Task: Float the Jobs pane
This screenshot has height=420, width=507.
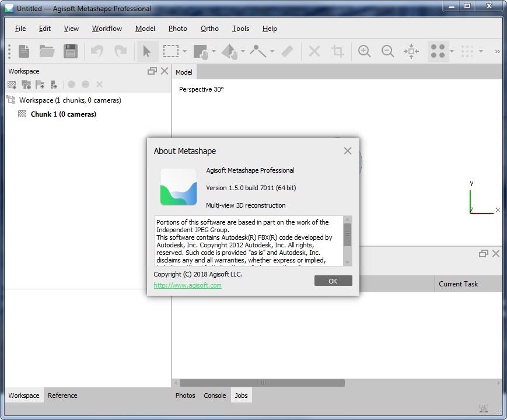Action: [x=484, y=254]
